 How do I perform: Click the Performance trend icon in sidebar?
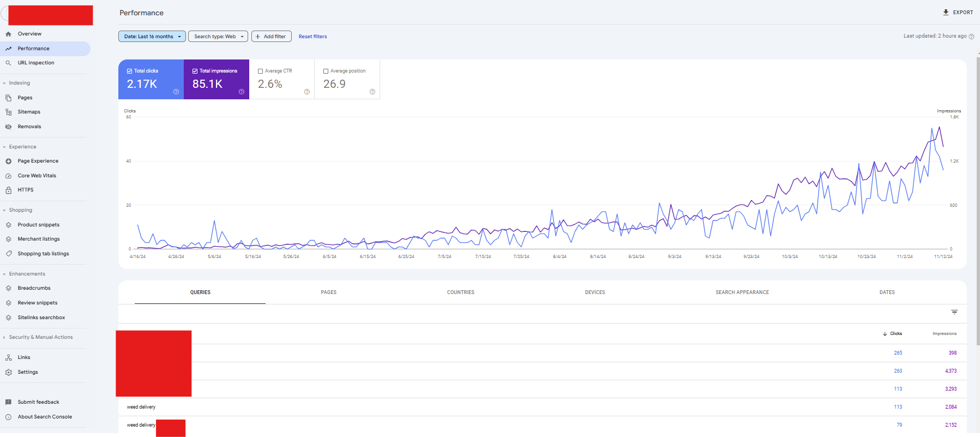8,49
